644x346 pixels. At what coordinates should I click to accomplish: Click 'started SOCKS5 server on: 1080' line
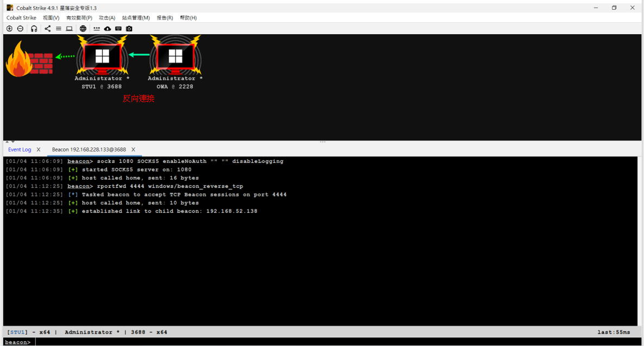click(x=98, y=169)
